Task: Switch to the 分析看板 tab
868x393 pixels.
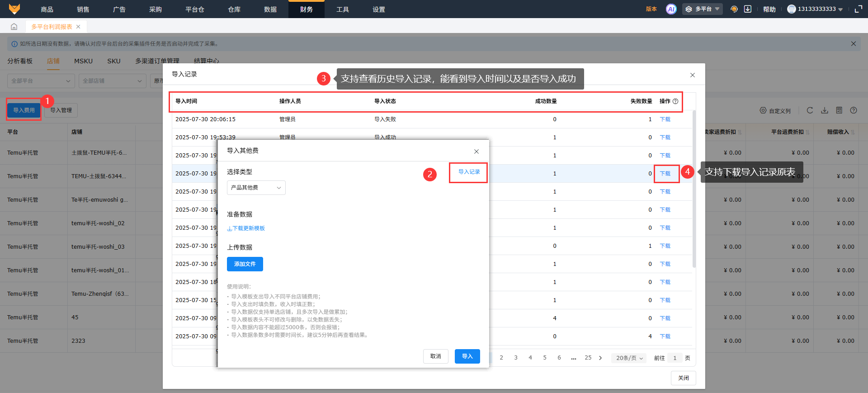Action: (x=20, y=61)
